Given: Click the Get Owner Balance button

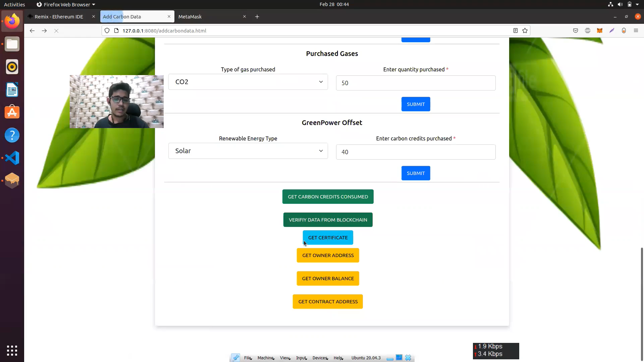Looking at the screenshot, I should point(328,279).
